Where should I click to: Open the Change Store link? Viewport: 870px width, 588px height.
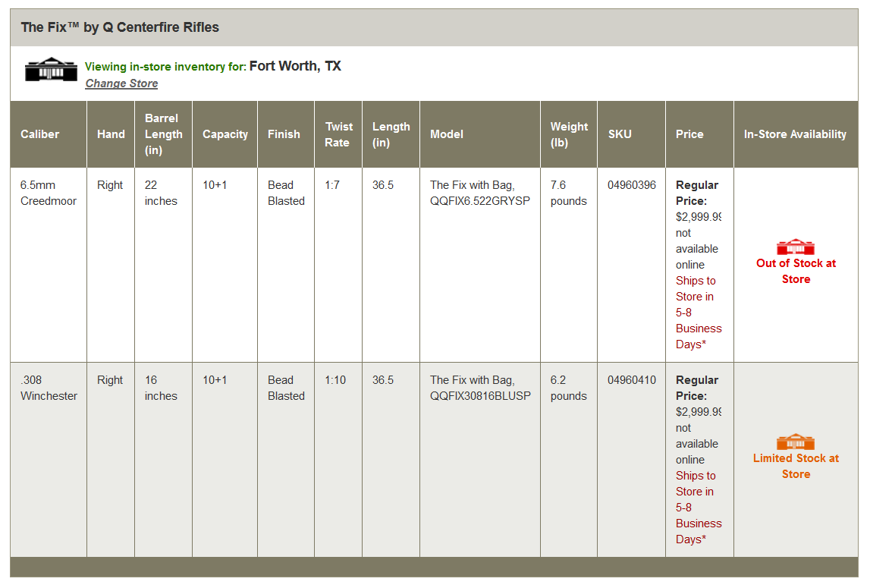121,83
